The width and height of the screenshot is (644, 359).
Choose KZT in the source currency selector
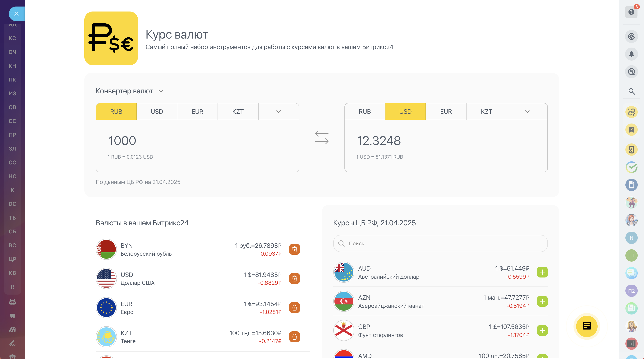click(238, 112)
